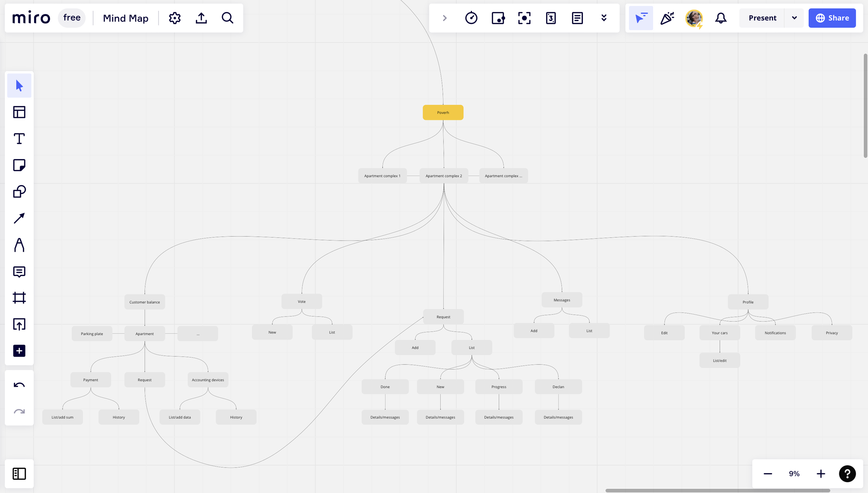Open the shapes tool
Image resolution: width=868 pixels, height=493 pixels.
coord(19,192)
